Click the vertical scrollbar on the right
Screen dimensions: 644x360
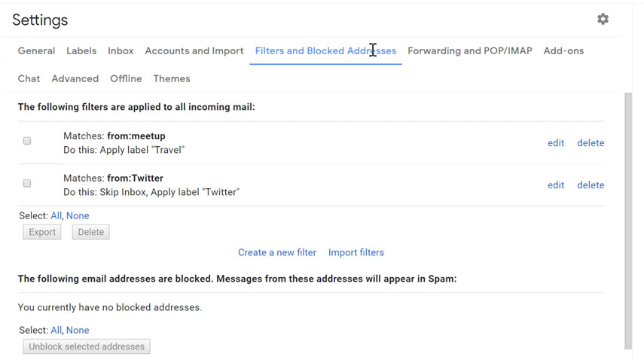(x=628, y=218)
